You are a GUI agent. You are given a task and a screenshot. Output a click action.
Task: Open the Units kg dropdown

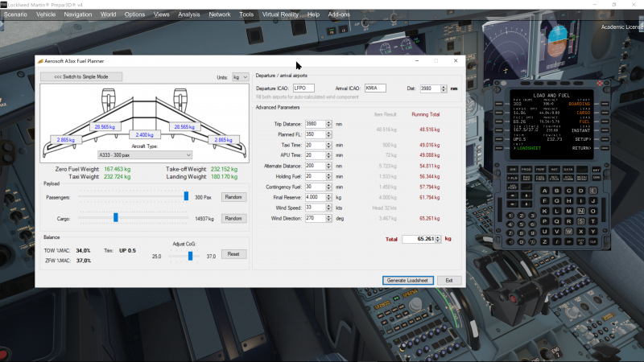tap(240, 77)
